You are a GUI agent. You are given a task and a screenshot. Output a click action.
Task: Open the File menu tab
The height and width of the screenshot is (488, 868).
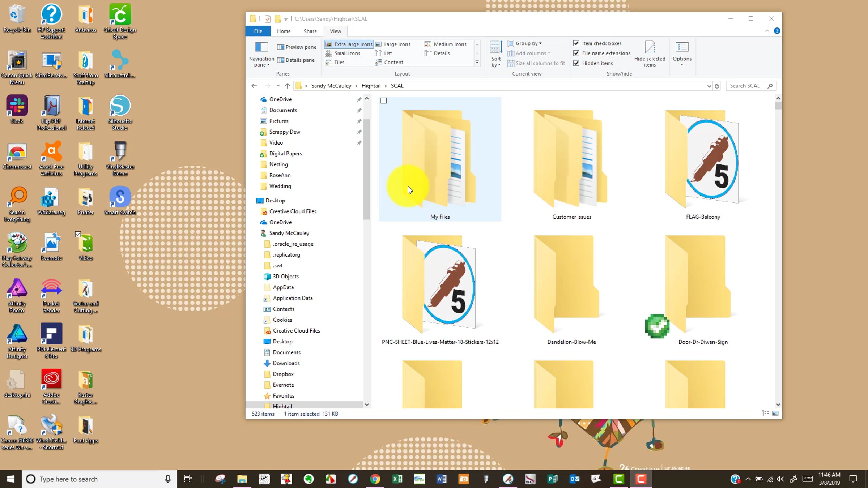258,31
